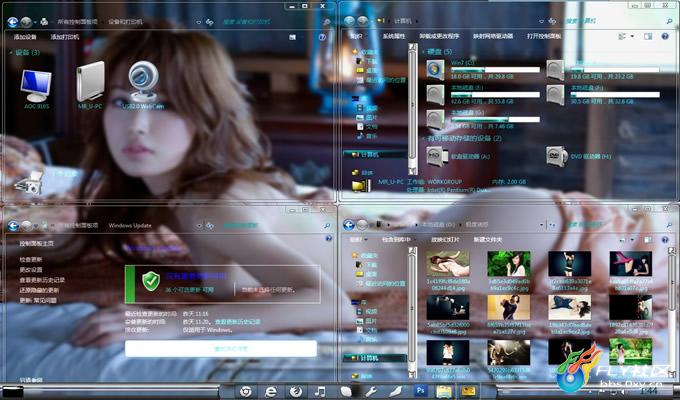The width and height of the screenshot is (680, 400).
Task: Select the USB2.0 WebCam device icon
Action: coord(143,81)
